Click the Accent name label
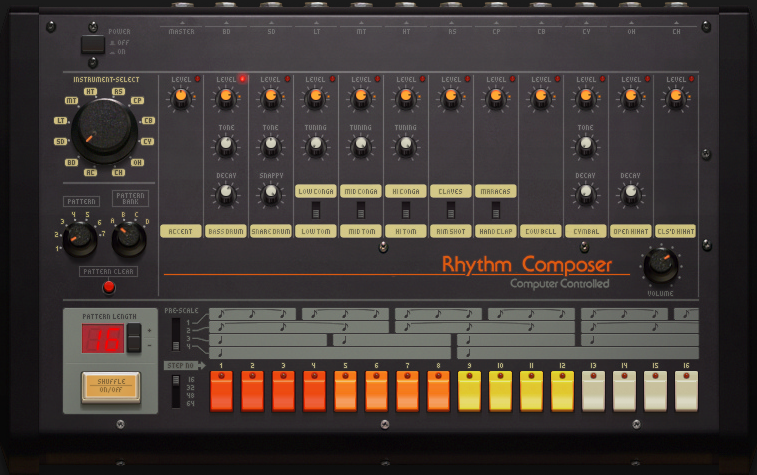This screenshot has height=475, width=757. [181, 231]
